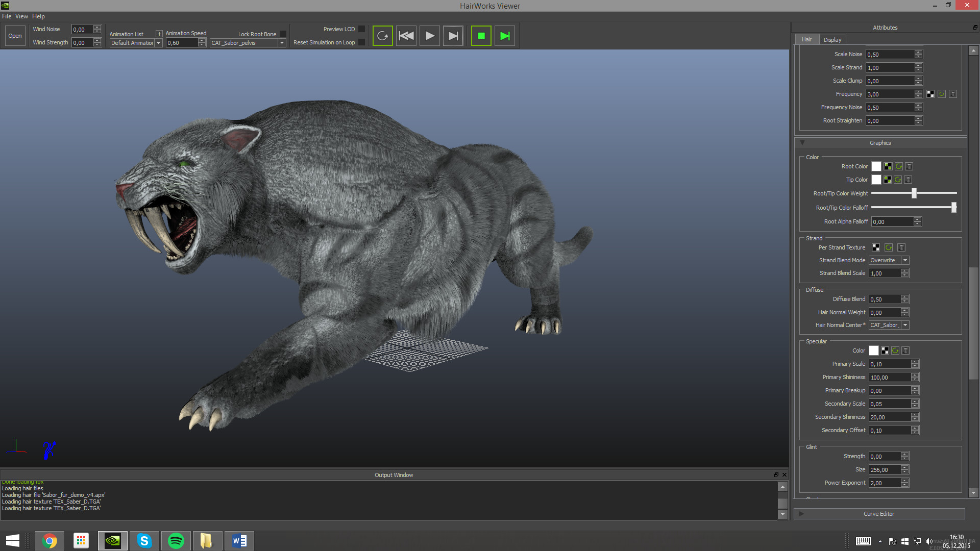The height and width of the screenshot is (551, 980).
Task: Toggle Reset Simulation on Loop checkbox
Action: [x=361, y=42]
